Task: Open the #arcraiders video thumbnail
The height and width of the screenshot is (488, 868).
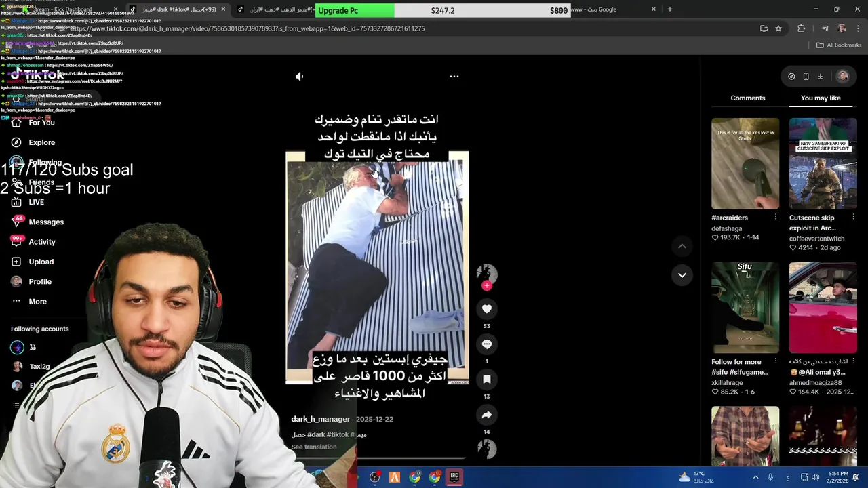Action: click(745, 163)
